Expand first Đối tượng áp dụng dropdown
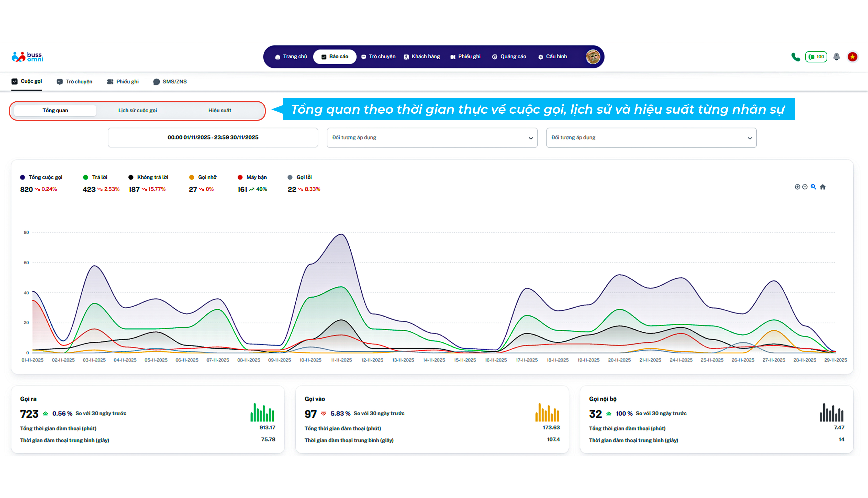 pyautogui.click(x=432, y=137)
